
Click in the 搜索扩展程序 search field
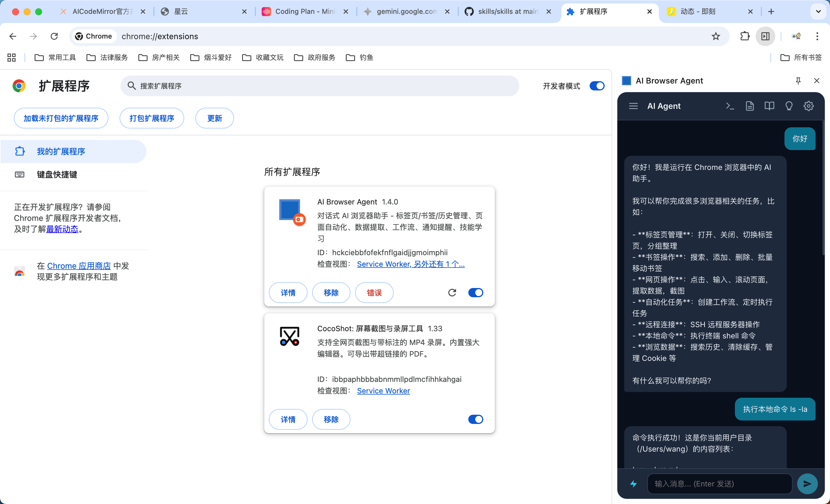(319, 86)
